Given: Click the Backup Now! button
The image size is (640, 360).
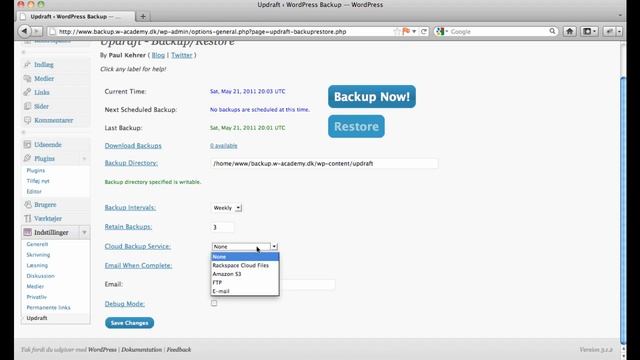Looking at the screenshot, I should 372,97.
